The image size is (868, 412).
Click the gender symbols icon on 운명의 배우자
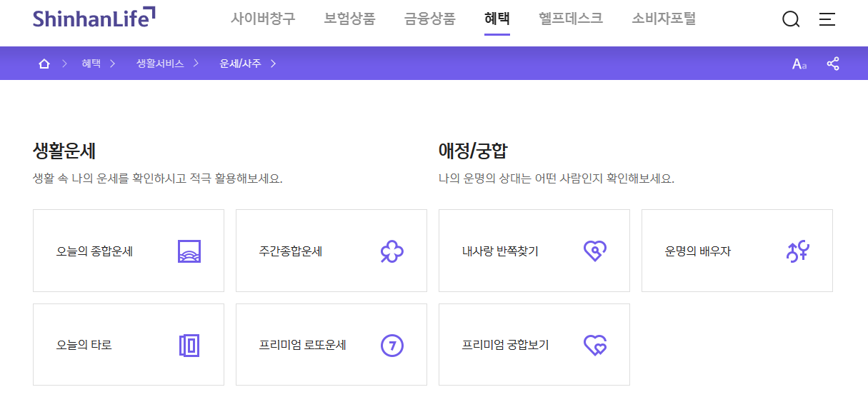coord(797,251)
